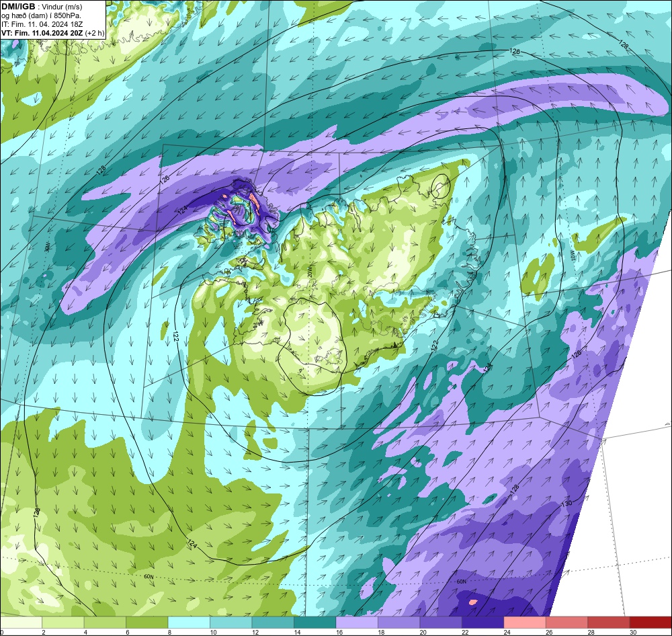The width and height of the screenshot is (672, 636).
Task: Click the '20W' longitude label over Iceland
Action: click(x=310, y=272)
